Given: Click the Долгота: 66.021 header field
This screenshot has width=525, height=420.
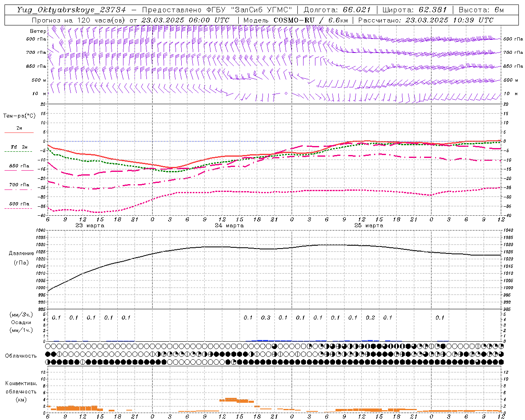Looking at the screenshot, I should click(x=337, y=10).
